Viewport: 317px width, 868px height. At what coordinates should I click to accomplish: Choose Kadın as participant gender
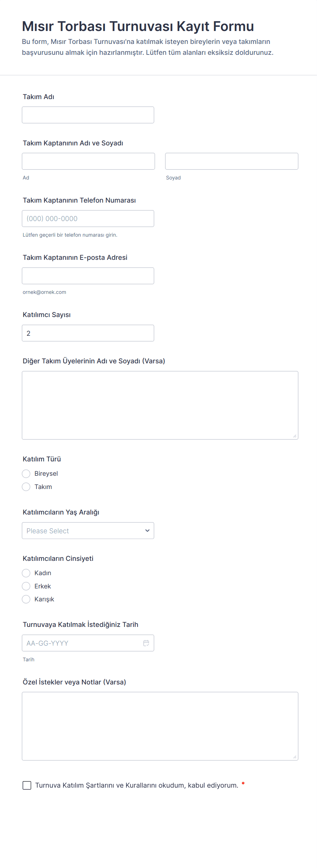[x=26, y=573]
